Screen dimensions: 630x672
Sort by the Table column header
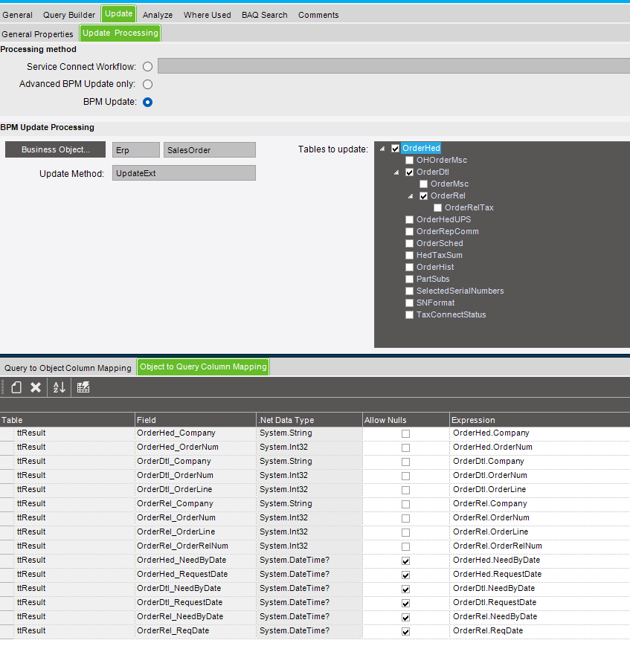coord(68,420)
